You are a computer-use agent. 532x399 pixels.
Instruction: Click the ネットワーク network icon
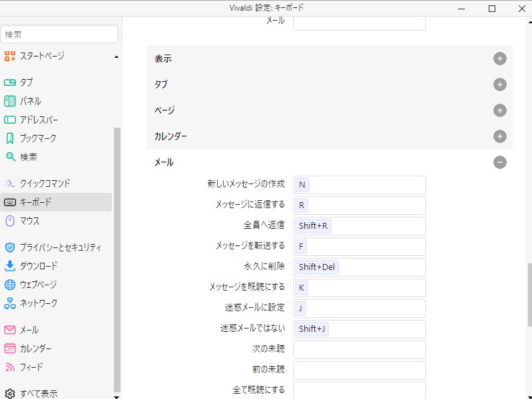click(x=10, y=303)
